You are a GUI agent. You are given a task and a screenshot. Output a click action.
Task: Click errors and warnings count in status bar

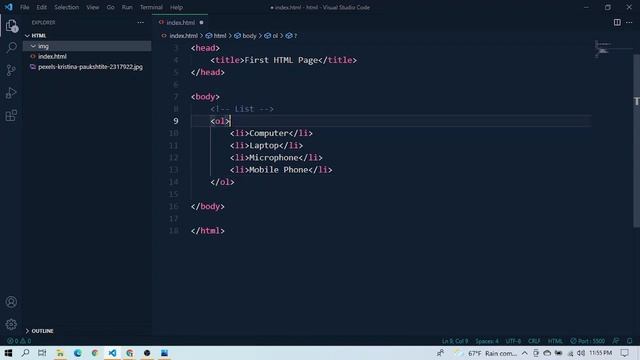point(19,341)
